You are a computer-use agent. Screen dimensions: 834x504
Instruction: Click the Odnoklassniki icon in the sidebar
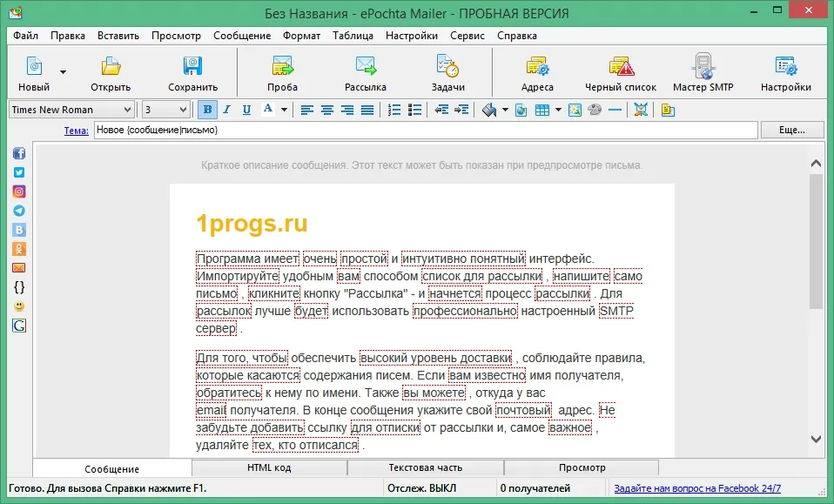[x=19, y=249]
